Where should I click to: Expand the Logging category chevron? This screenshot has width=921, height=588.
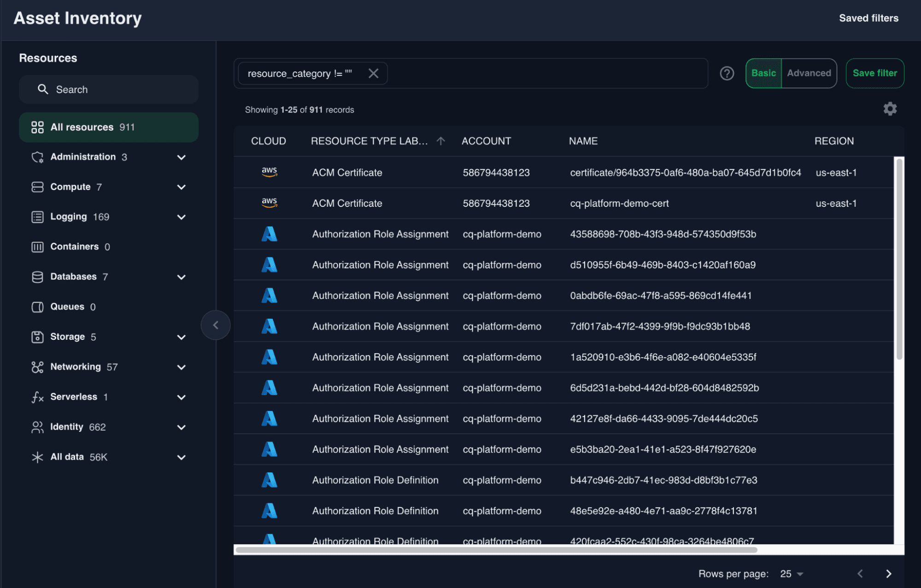[x=181, y=217]
